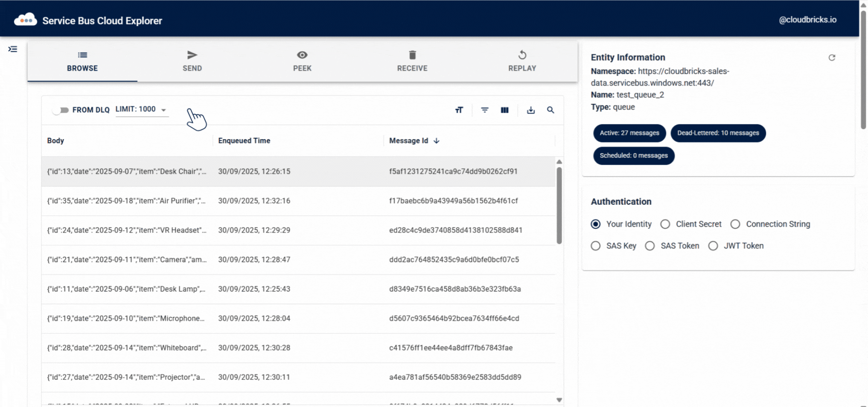Open the Receive tab

pos(412,61)
